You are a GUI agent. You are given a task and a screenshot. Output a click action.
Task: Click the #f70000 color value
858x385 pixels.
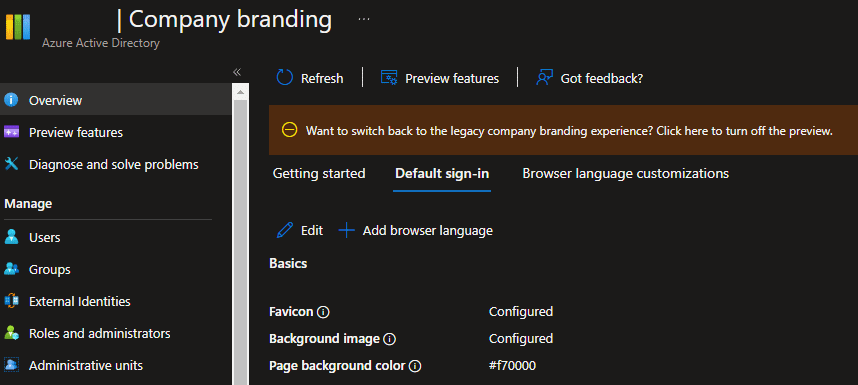coord(512,365)
